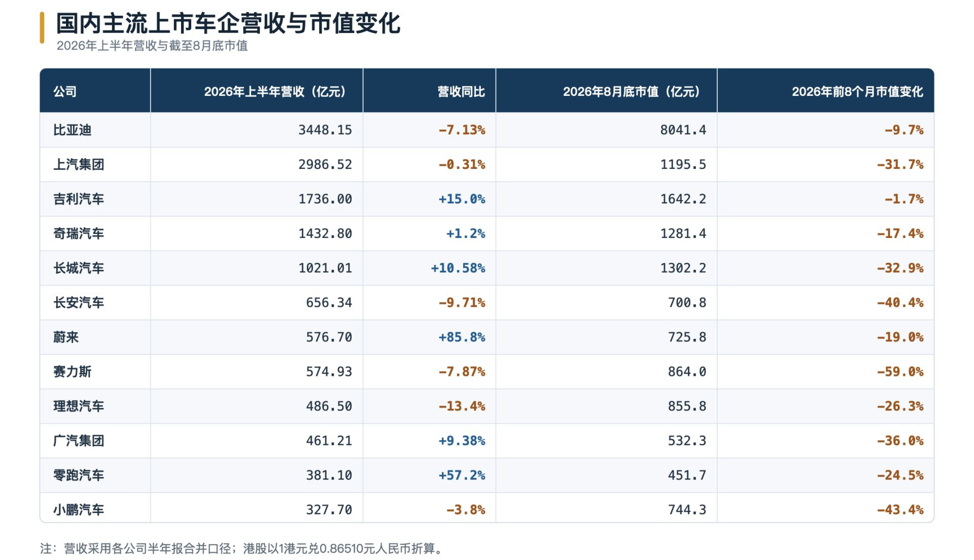Click 赛力斯 market cap change -59.0%

[900, 371]
